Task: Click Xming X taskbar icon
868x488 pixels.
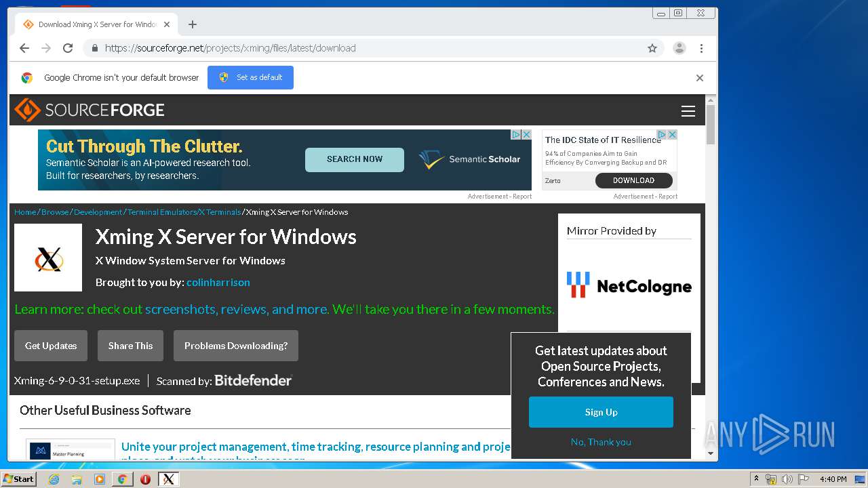Action: click(168, 479)
